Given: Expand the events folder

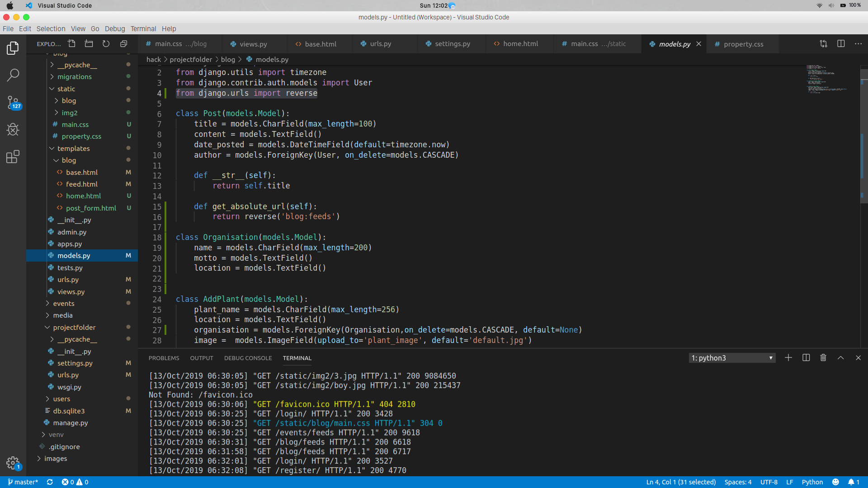Looking at the screenshot, I should [63, 304].
